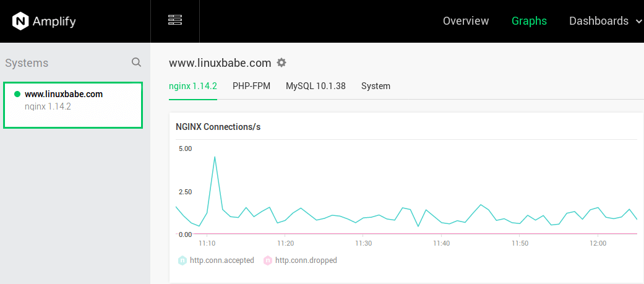Click the search magnifier beside Systems

136,62
